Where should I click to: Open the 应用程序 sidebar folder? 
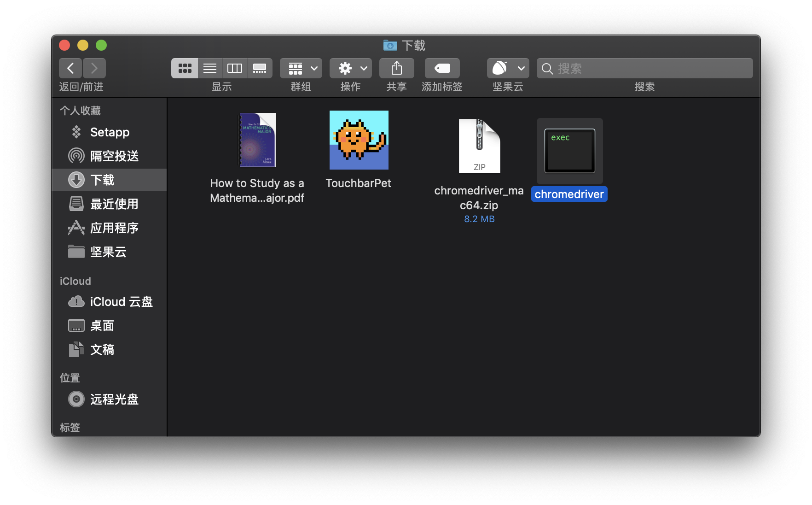pos(114,228)
